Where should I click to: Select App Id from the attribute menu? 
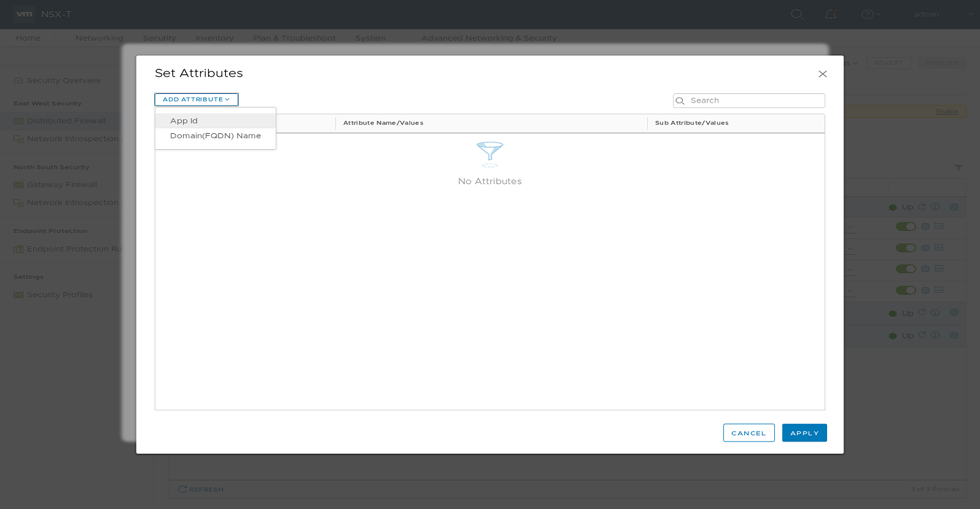(184, 121)
